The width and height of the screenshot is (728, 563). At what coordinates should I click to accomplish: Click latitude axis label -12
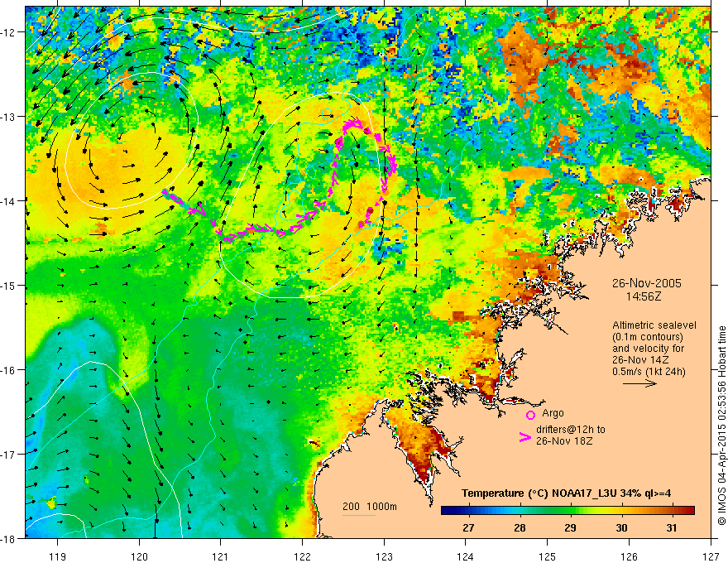pos(9,32)
